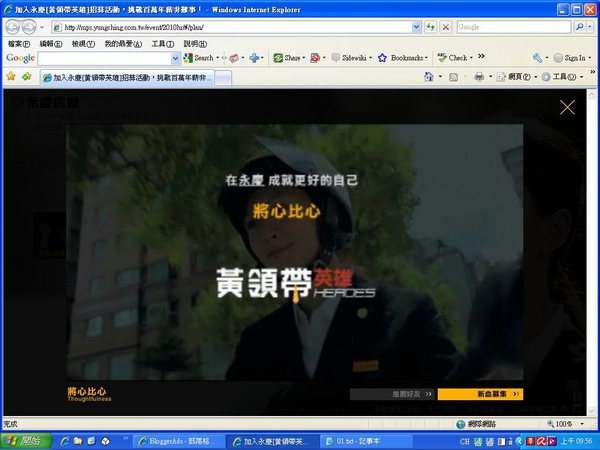The image size is (600, 450).
Task: Open the recent pages dropdown beside Forward
Action: (x=42, y=27)
